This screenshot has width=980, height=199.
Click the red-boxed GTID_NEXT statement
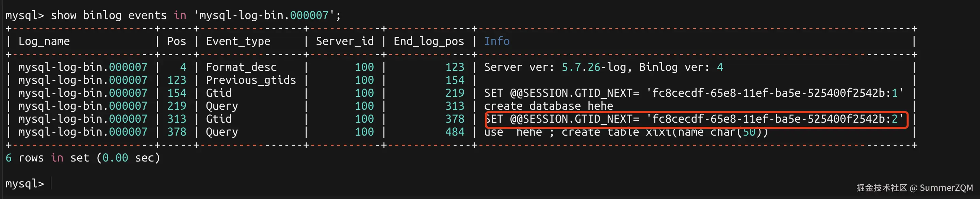click(693, 119)
